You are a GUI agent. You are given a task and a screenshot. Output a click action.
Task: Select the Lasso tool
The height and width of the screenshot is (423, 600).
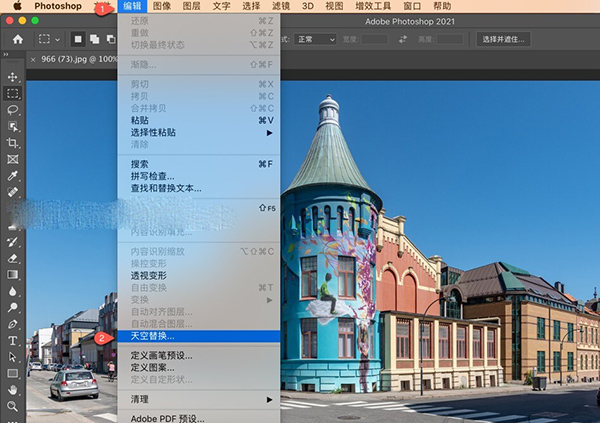click(13, 110)
